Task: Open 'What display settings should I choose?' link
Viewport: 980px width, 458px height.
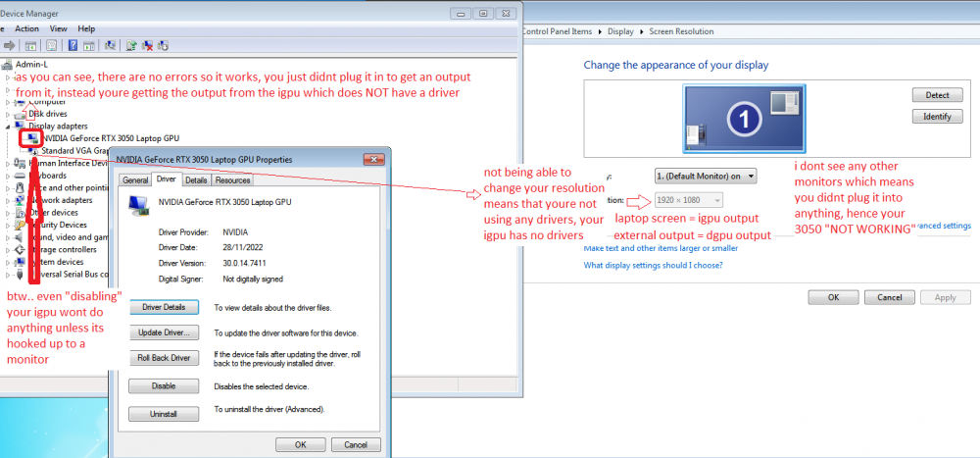Action: coord(655,266)
